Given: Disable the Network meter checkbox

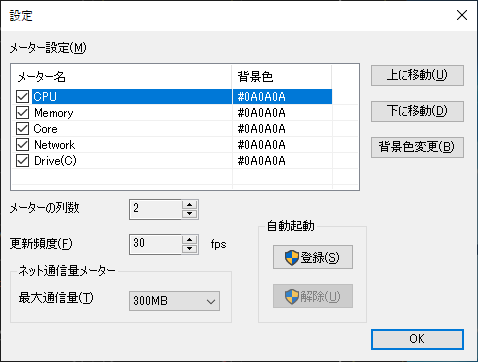Looking at the screenshot, I should pos(22,145).
